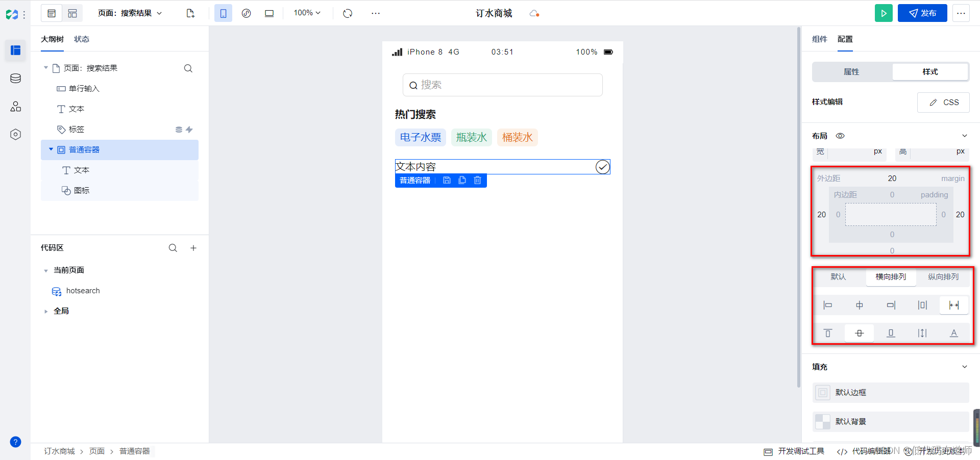Open the top-right more menu

coord(961,13)
